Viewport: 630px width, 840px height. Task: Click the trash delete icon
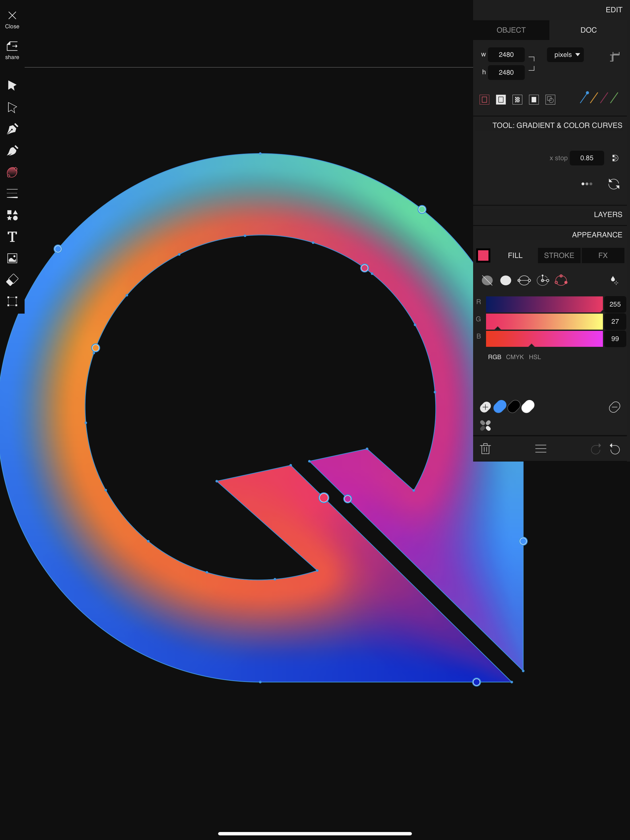coord(485,449)
